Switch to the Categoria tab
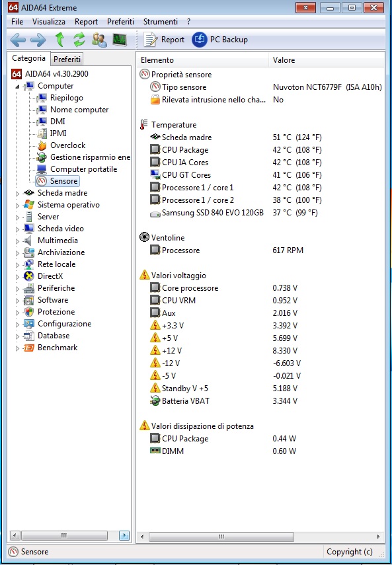The width and height of the screenshot is (392, 565). 29,58
